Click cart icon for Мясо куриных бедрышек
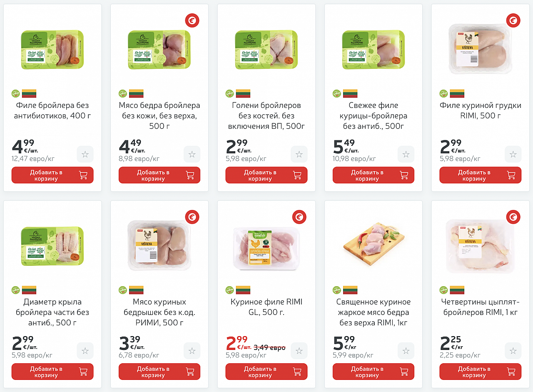Viewport: 533px width, 392px height. 190,372
